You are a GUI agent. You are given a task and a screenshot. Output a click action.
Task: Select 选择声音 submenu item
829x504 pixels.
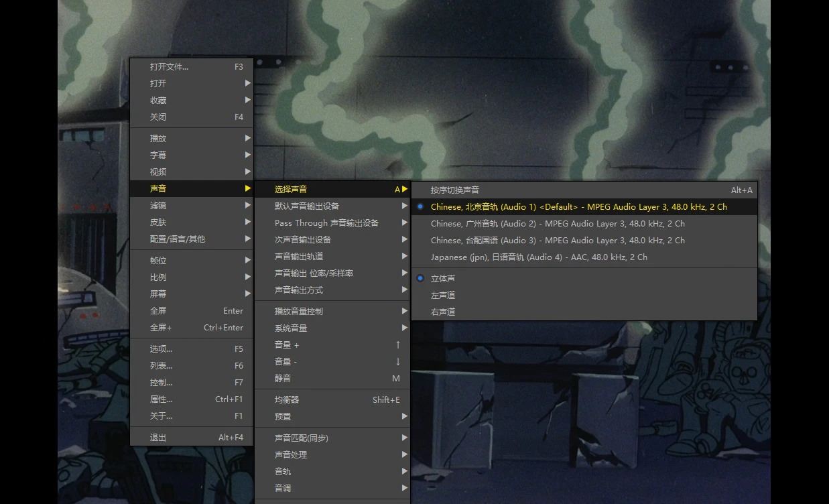pos(332,189)
